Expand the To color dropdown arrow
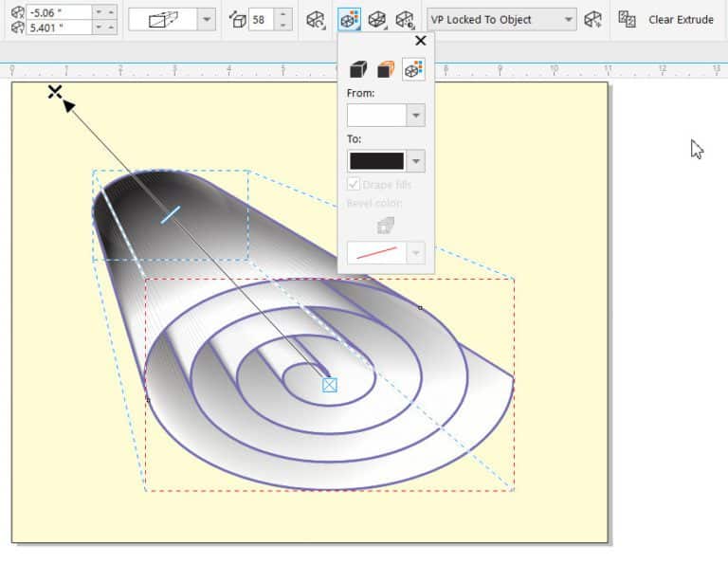 point(415,161)
